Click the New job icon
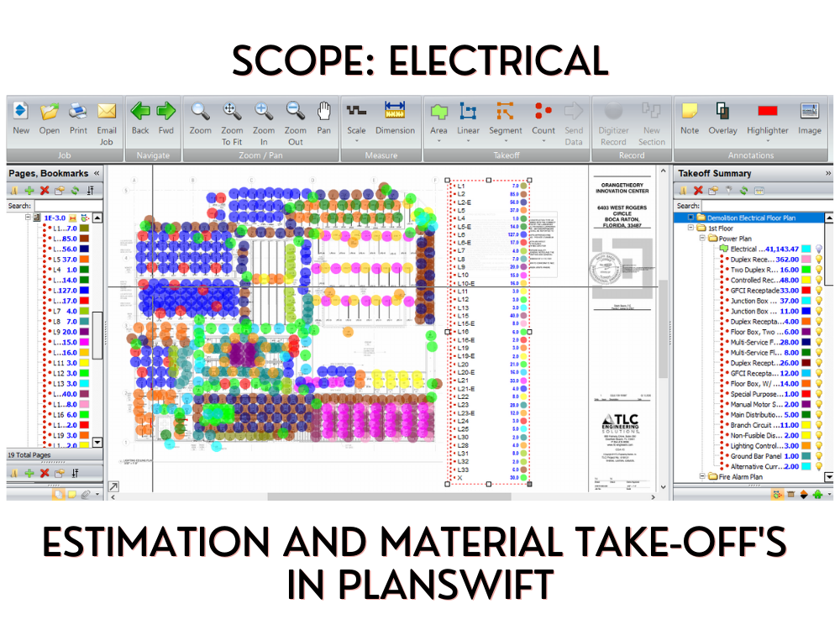840x630 pixels. click(21, 111)
